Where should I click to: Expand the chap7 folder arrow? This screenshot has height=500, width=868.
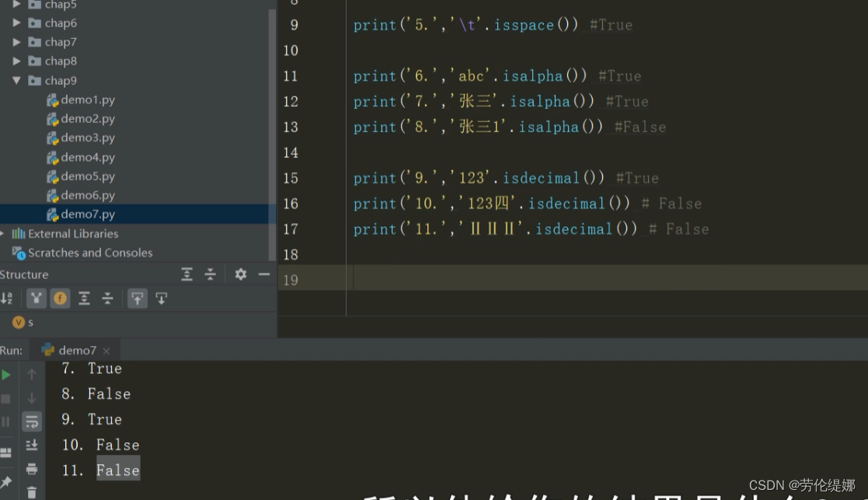tap(16, 42)
